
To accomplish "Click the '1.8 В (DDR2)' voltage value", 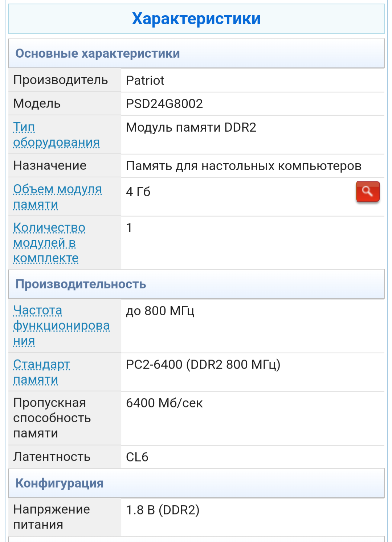I will (x=163, y=510).
